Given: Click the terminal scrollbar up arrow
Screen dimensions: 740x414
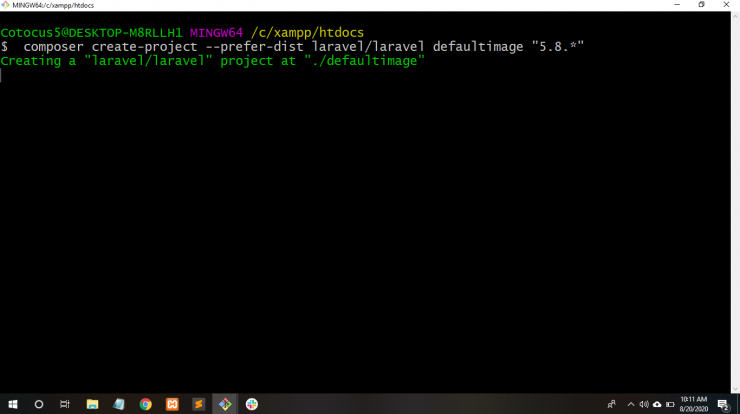Looking at the screenshot, I should (735, 17).
